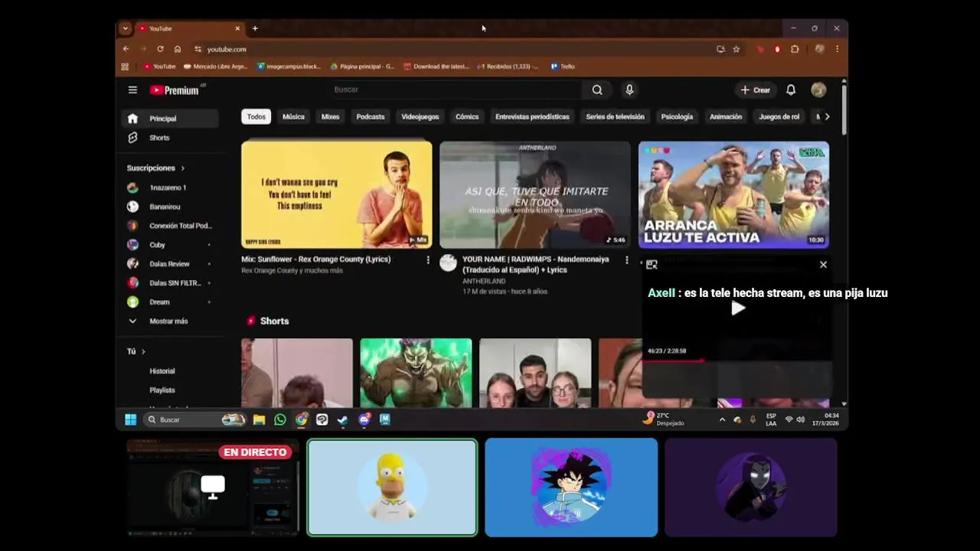Open a new browser tab
Image resolution: width=980 pixels, height=551 pixels.
click(x=255, y=28)
